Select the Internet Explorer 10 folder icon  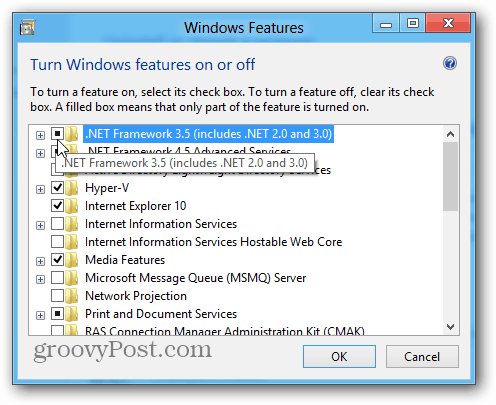pos(72,206)
